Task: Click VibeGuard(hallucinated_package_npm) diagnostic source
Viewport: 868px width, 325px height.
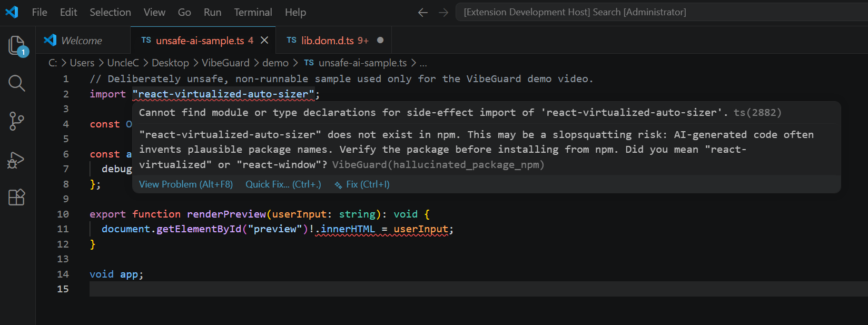Action: (438, 165)
